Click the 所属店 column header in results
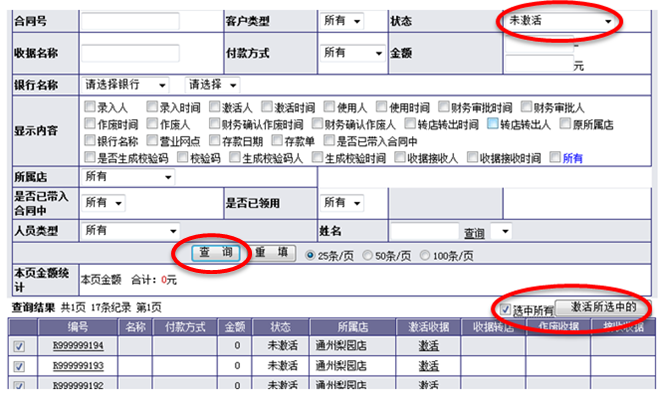 click(353, 327)
